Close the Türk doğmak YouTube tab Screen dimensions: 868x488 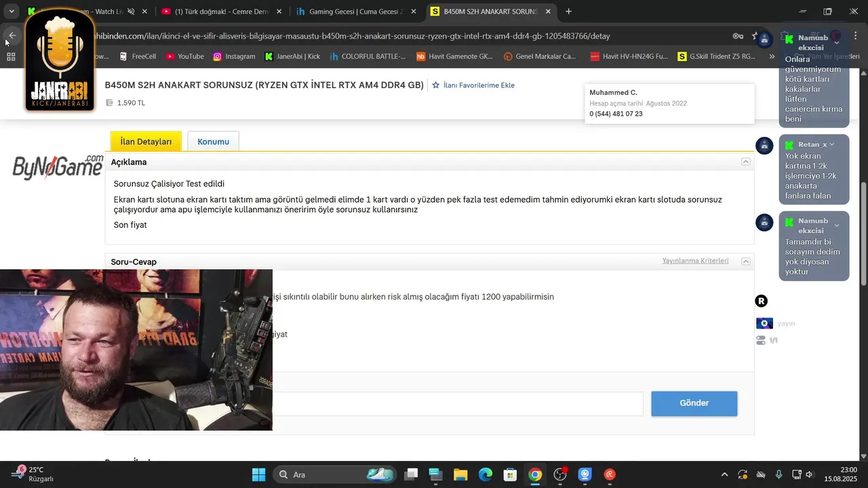pyautogui.click(x=279, y=12)
